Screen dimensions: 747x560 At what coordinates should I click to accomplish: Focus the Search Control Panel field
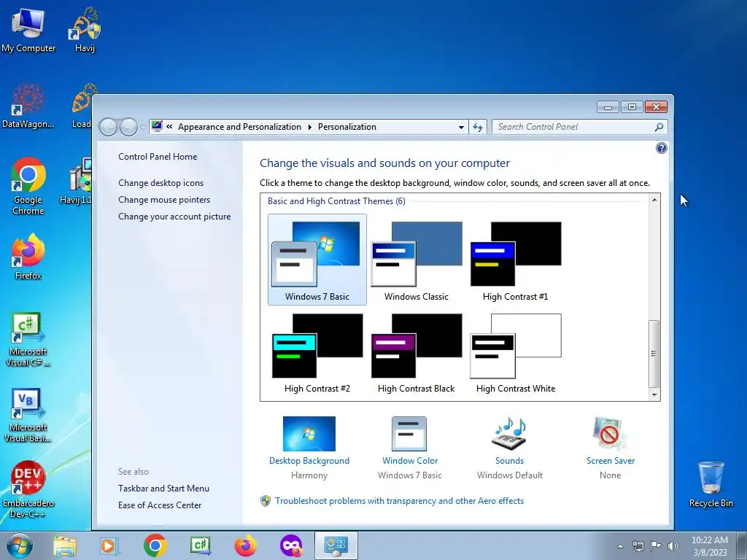(x=579, y=127)
